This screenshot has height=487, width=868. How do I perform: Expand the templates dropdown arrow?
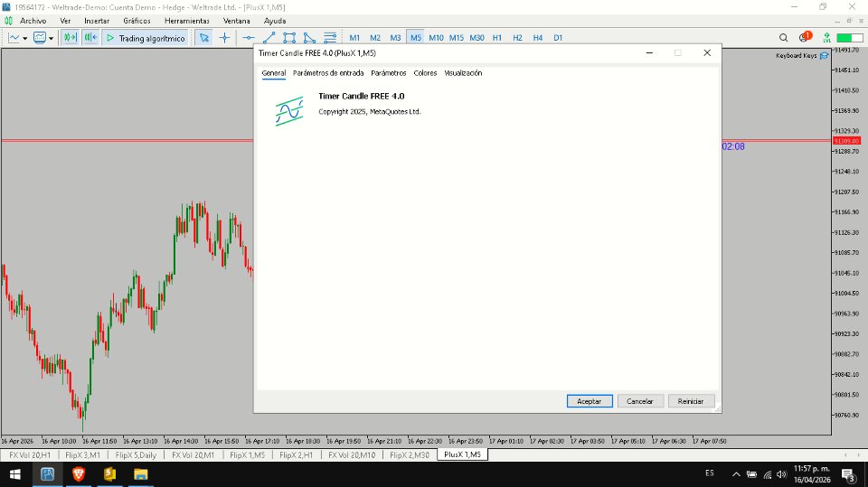tap(51, 38)
